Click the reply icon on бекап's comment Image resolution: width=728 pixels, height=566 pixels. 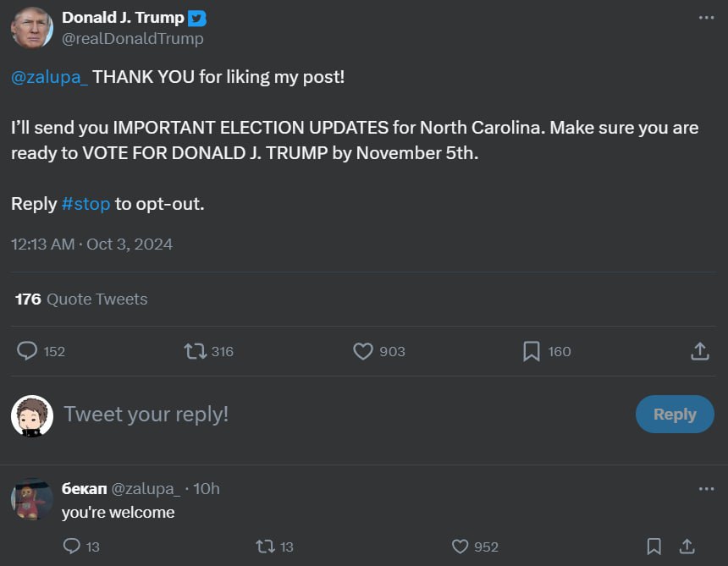(x=73, y=547)
